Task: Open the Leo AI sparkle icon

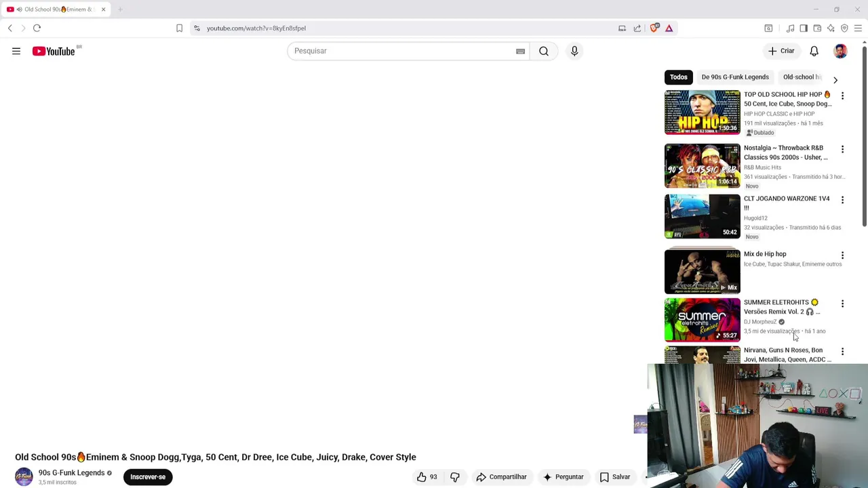Action: 831,28
